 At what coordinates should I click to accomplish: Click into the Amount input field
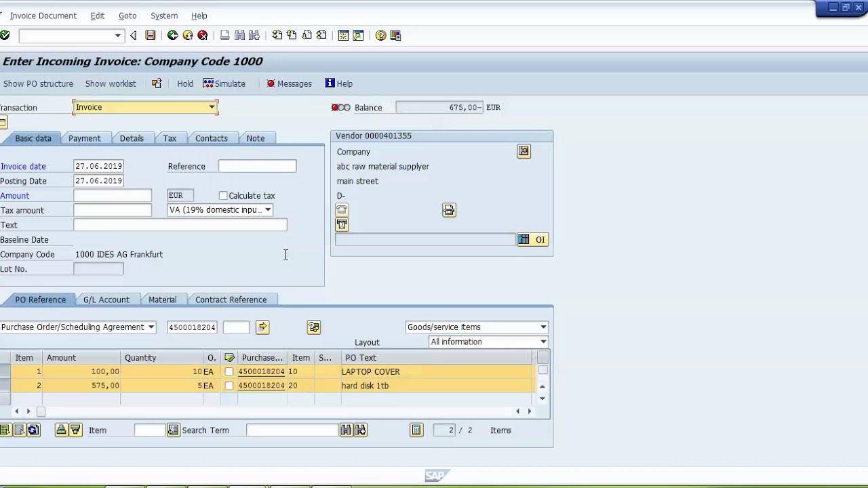click(x=113, y=196)
